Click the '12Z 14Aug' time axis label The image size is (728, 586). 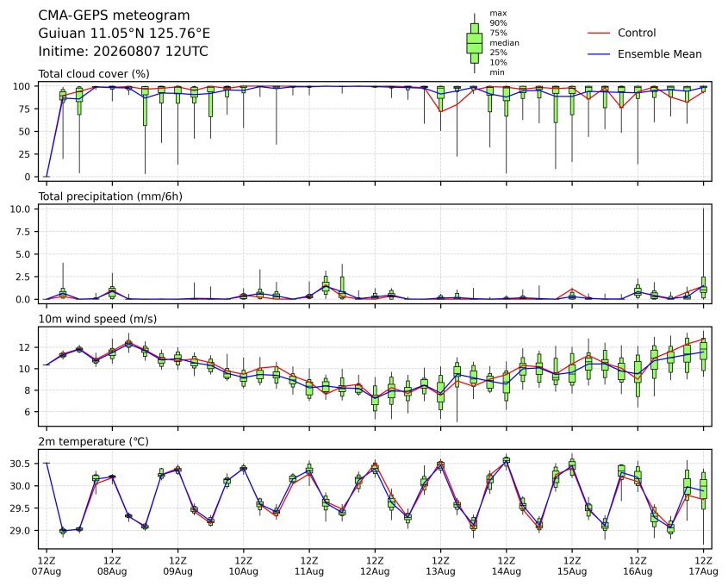507,566
